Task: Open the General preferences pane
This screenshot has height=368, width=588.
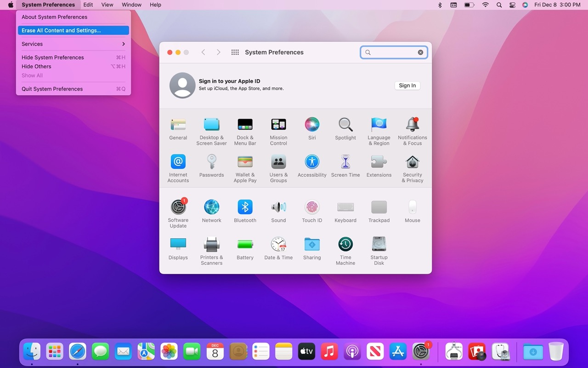Action: click(x=178, y=129)
